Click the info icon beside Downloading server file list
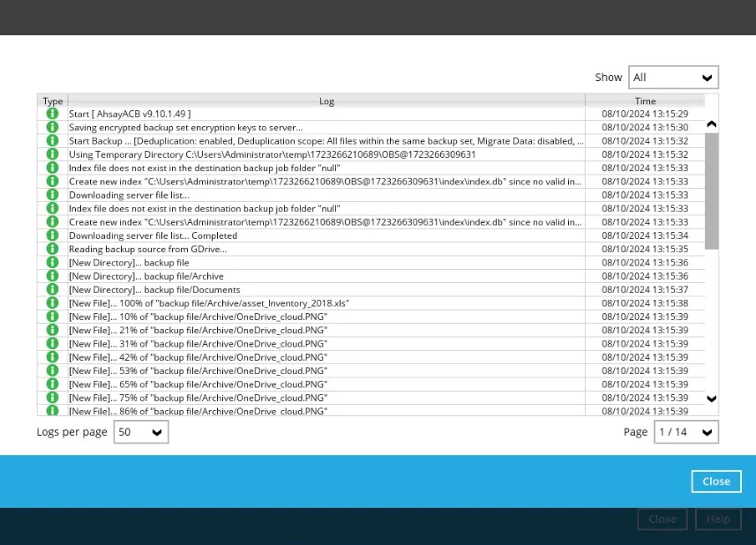 click(52, 195)
